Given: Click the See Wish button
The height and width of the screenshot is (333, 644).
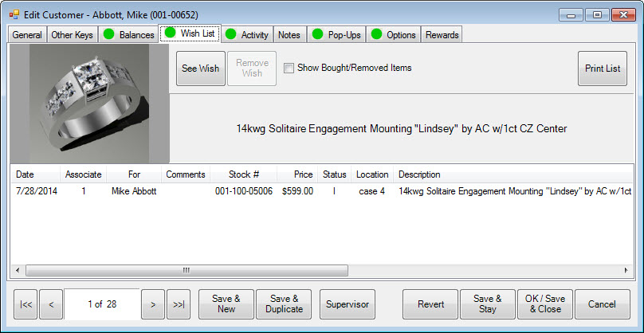Looking at the screenshot, I should click(x=200, y=69).
